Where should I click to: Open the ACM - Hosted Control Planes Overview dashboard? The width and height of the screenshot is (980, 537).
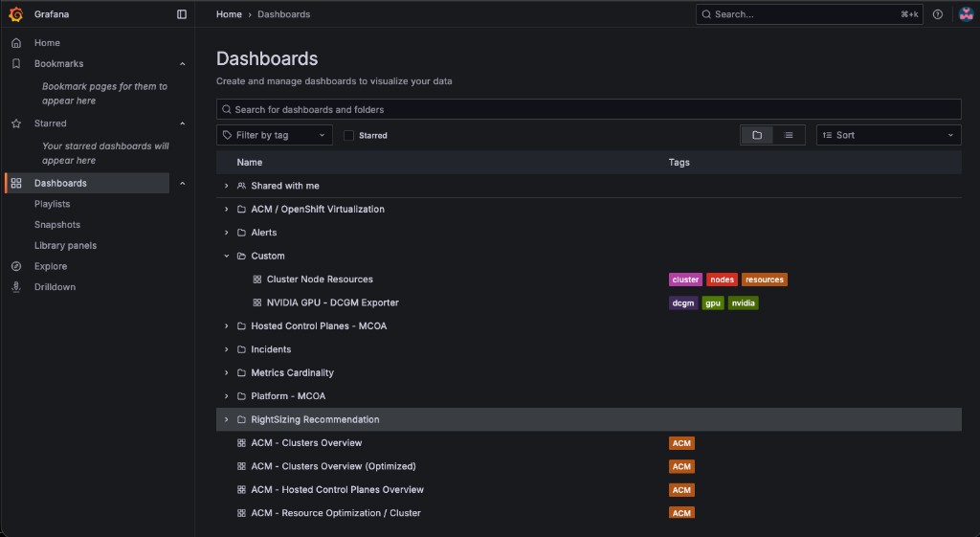point(337,489)
